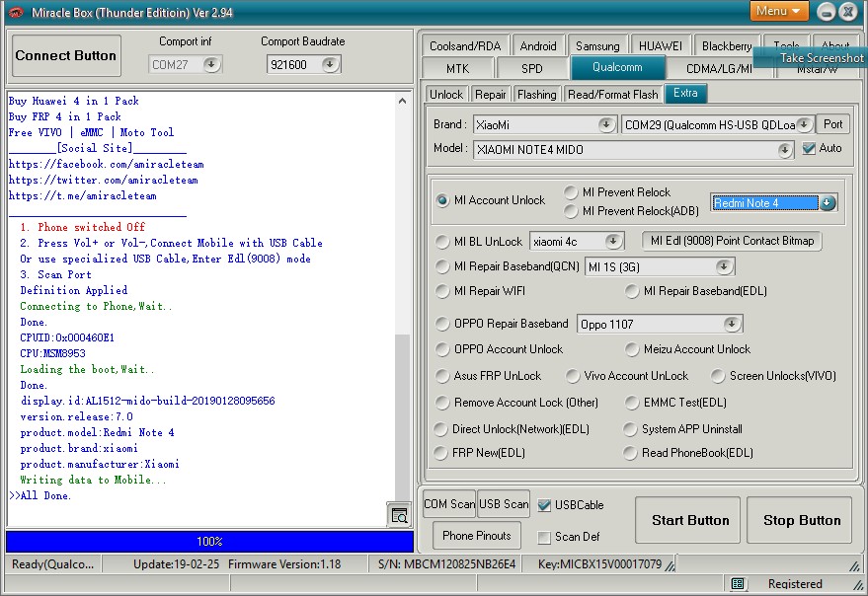
Task: Open the Redmi Note 4 dropdown
Action: (828, 202)
